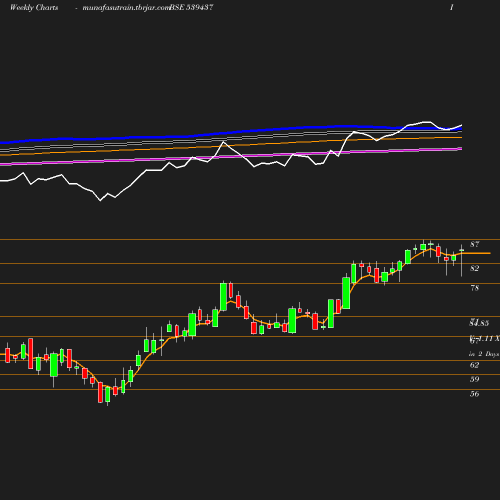The width and height of the screenshot is (500, 500).
Task: Click the '84.85' value label
Action: pyautogui.click(x=479, y=323)
